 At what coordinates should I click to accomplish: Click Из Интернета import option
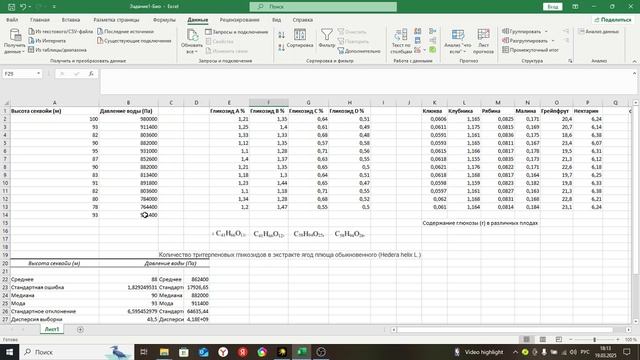[x=47, y=41]
